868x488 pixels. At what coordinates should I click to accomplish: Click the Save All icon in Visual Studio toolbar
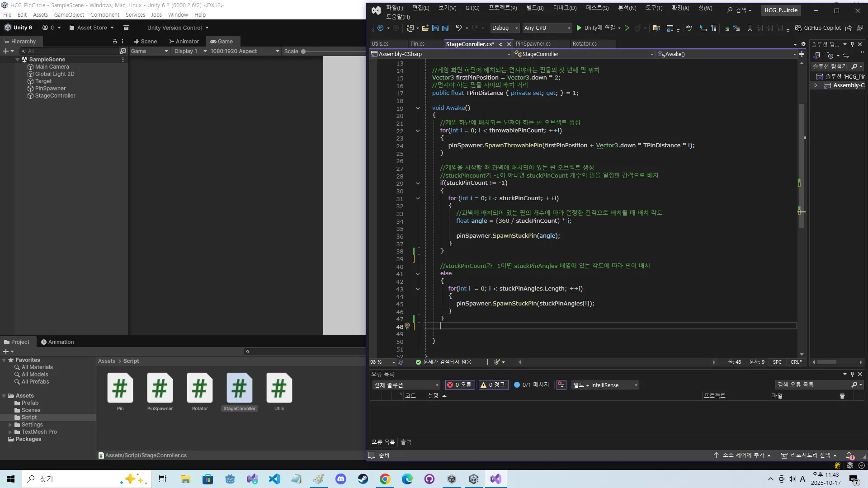click(445, 28)
